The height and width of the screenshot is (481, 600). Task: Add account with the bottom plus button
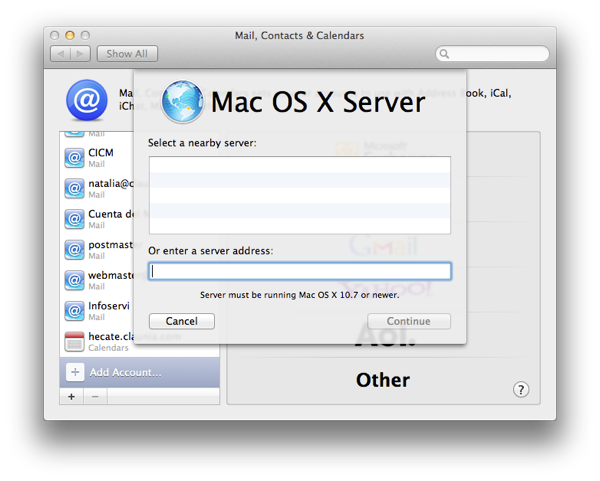coord(72,396)
